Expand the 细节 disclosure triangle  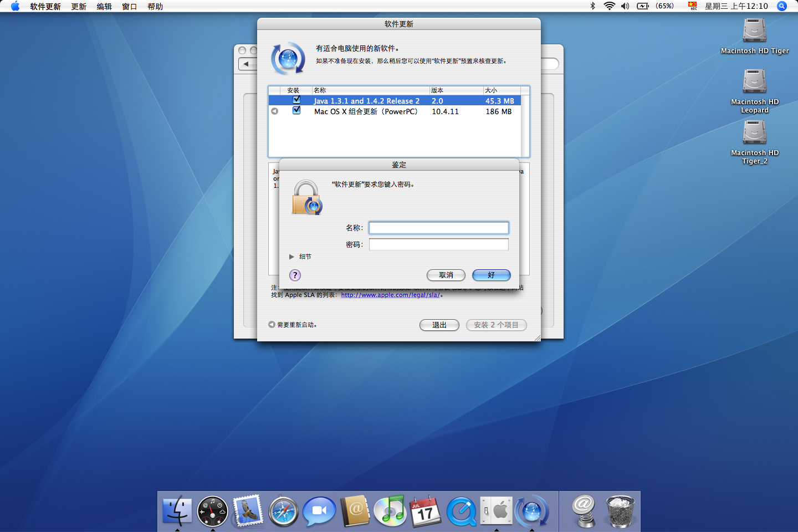pyautogui.click(x=291, y=257)
